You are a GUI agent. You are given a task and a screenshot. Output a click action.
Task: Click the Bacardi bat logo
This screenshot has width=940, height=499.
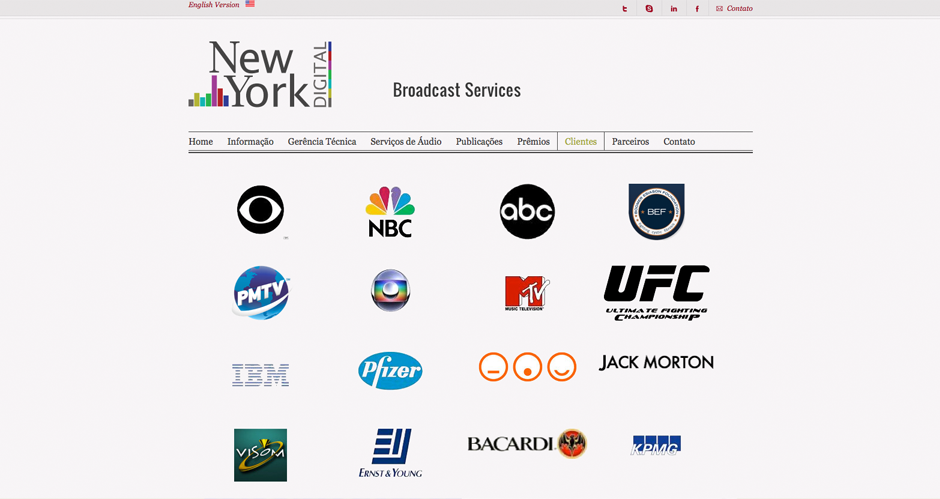pyautogui.click(x=527, y=444)
